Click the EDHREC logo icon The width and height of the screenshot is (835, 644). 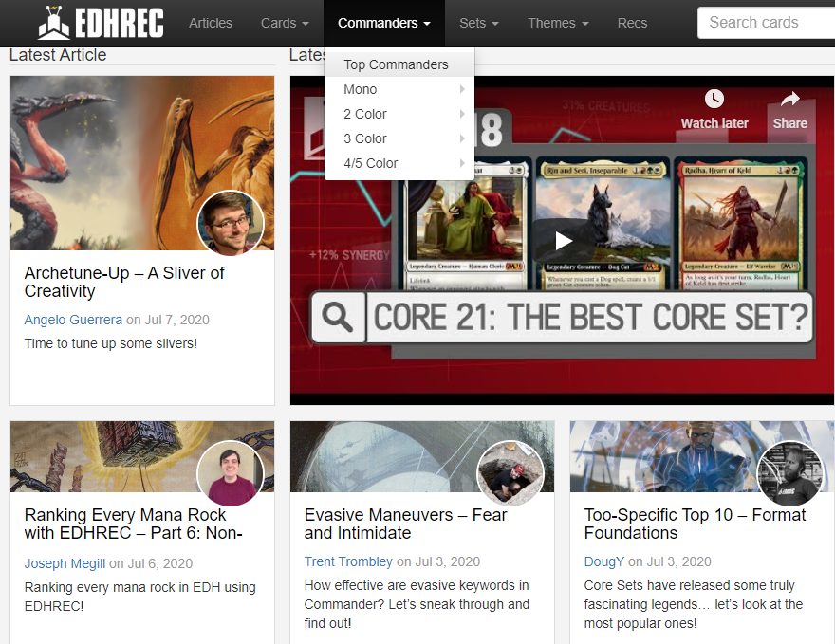pos(53,23)
